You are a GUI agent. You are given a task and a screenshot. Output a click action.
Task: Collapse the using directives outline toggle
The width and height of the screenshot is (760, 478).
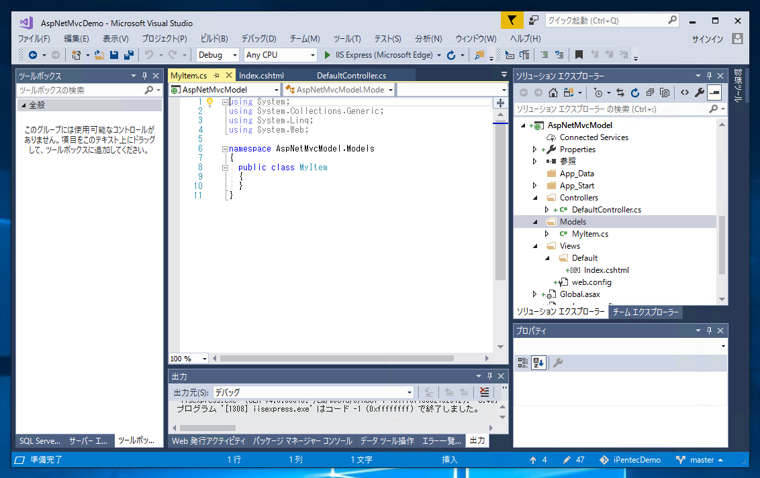[x=225, y=102]
